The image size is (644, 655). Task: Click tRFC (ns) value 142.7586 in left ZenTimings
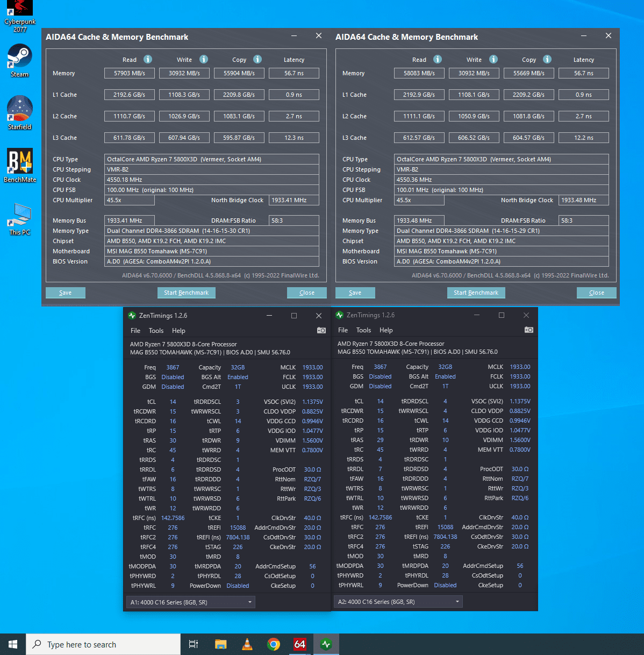[x=173, y=518]
